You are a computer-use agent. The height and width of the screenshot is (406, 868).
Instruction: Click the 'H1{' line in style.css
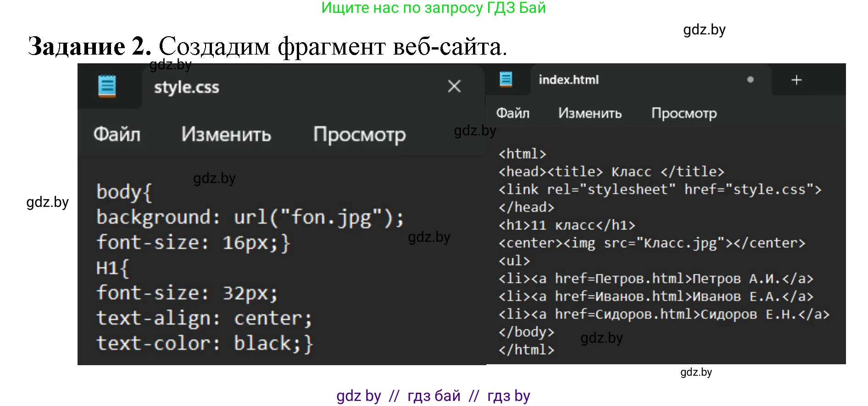(x=113, y=268)
